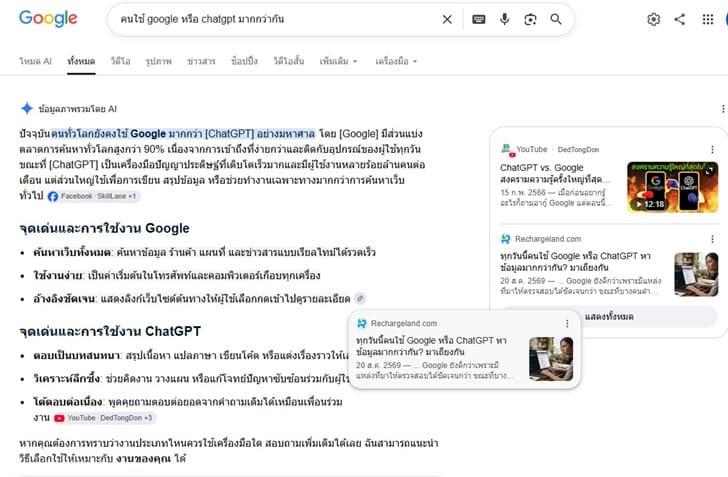728x477 pixels.
Task: Open the popup Rechargeland.com article title
Action: coord(431,346)
